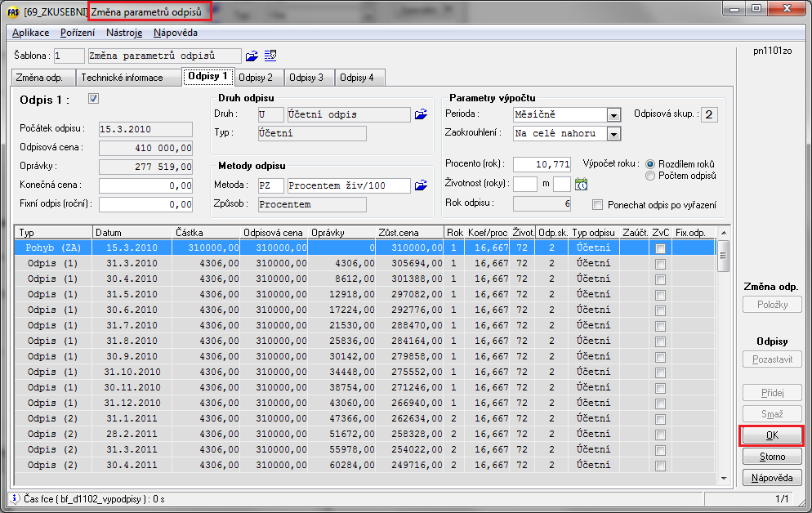Open the Zaokrouhlení dropdown

pyautogui.click(x=613, y=133)
